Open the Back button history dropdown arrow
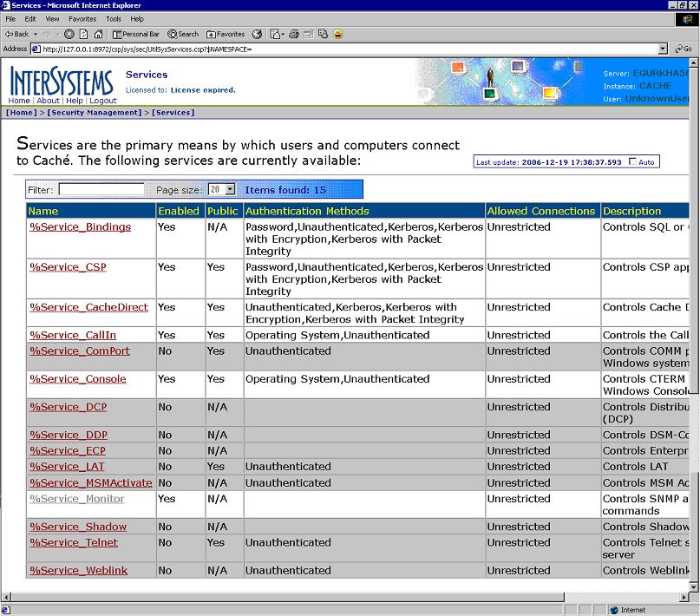The image size is (700, 616). pos(36,34)
